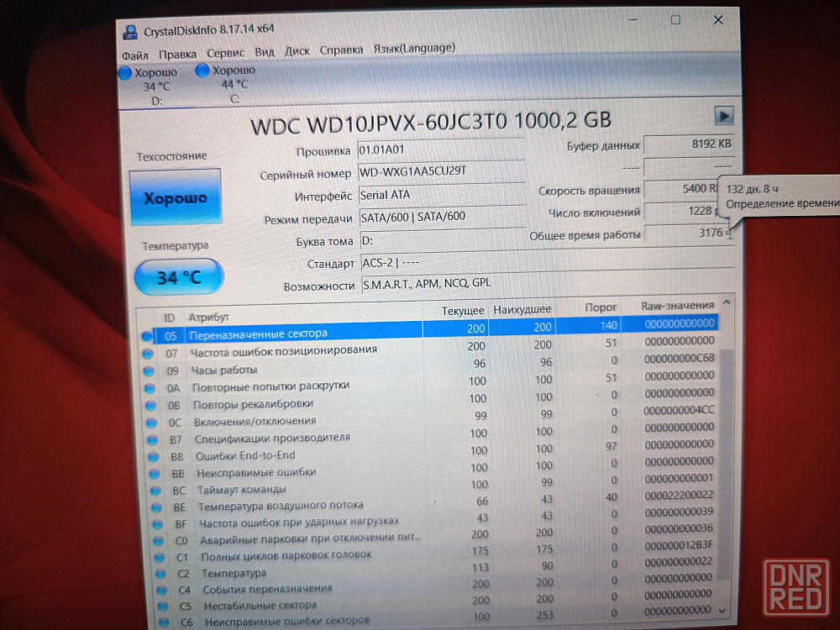Open the Файл menu
Viewport: 840px width, 630px height.
[135, 55]
